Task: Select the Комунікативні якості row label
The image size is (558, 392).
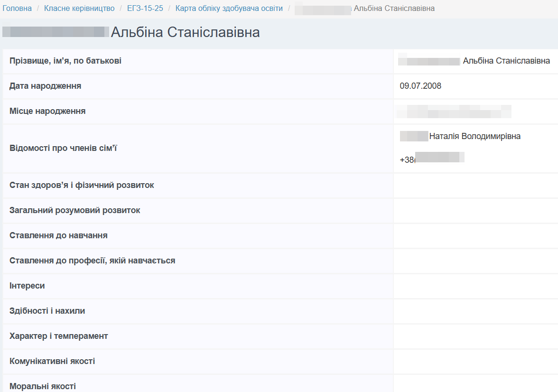Action: pyautogui.click(x=52, y=361)
